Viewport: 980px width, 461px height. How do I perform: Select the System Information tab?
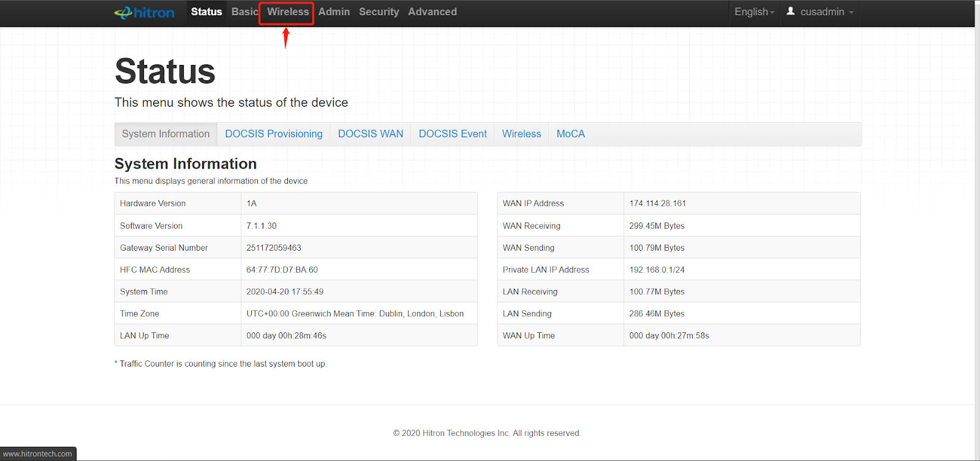point(166,134)
